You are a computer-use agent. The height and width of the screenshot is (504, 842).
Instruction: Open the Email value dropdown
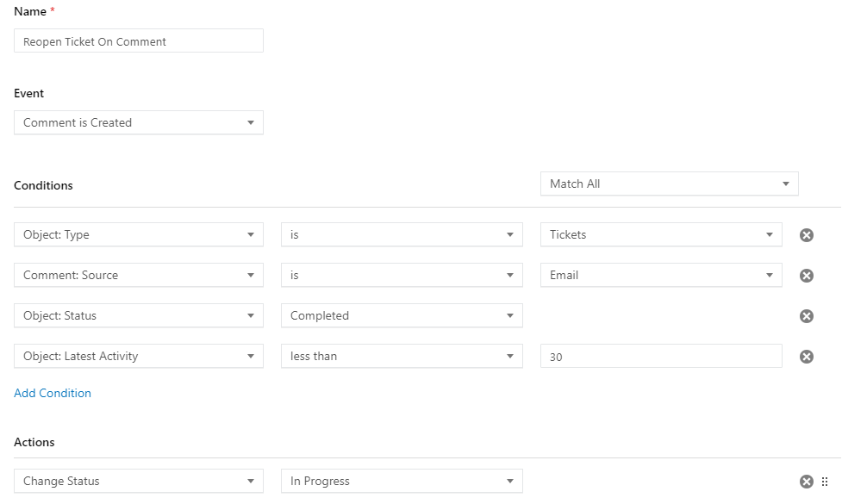(661, 275)
